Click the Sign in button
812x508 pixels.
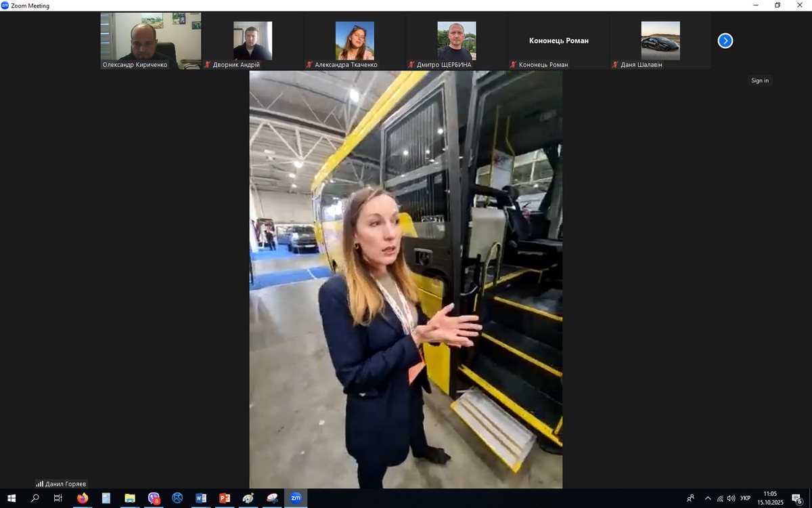click(x=759, y=81)
